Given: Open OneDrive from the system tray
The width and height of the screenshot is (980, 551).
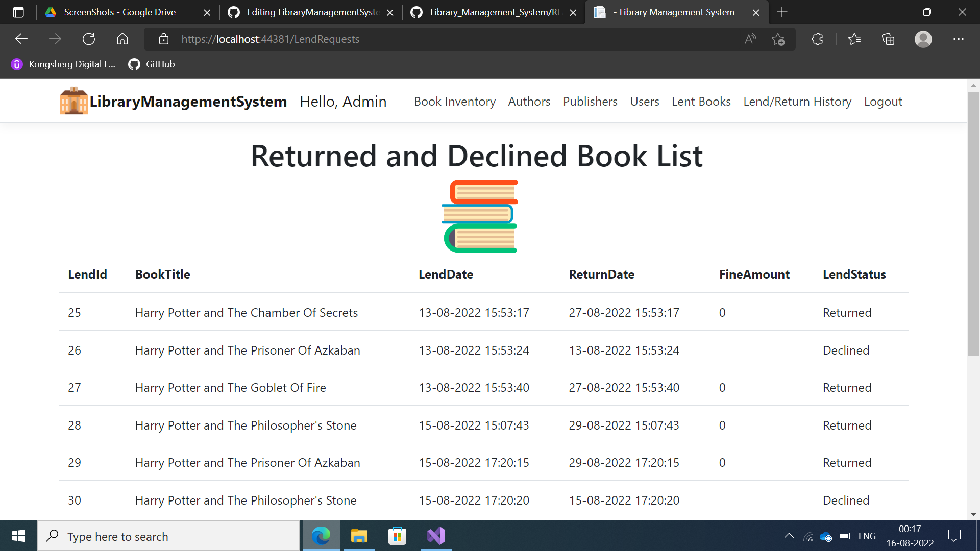Looking at the screenshot, I should 826,536.
